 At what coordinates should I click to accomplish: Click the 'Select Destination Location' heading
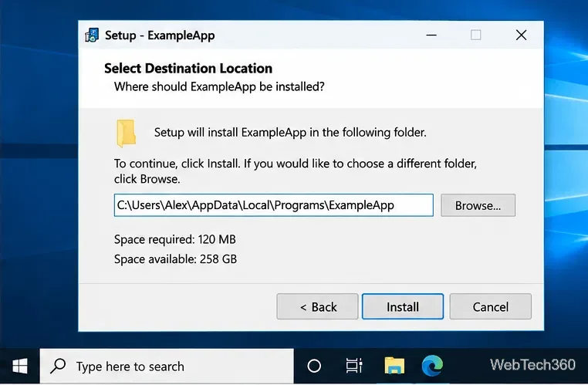point(188,68)
